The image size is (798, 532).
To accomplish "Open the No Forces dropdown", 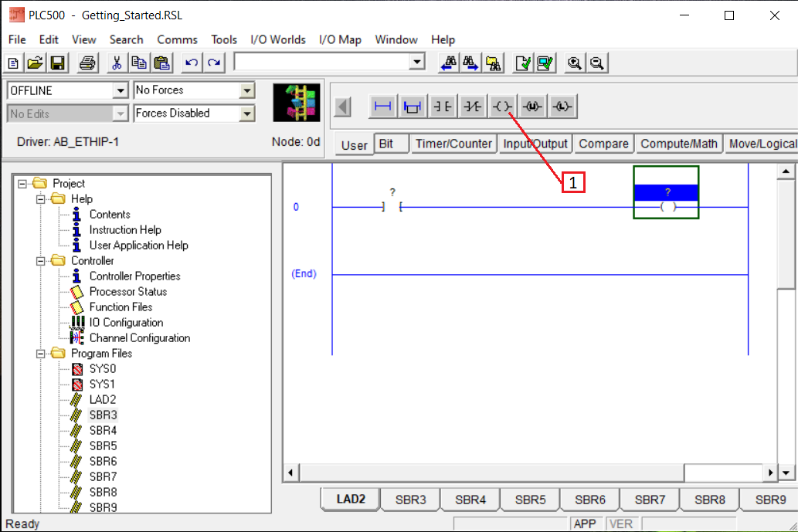I will (247, 90).
